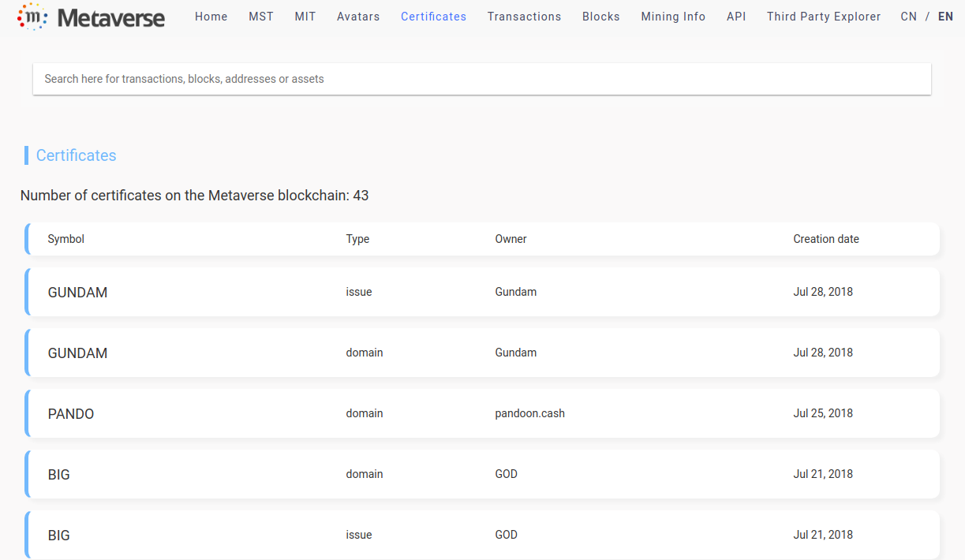
Task: Switch language to EN
Action: coord(945,17)
